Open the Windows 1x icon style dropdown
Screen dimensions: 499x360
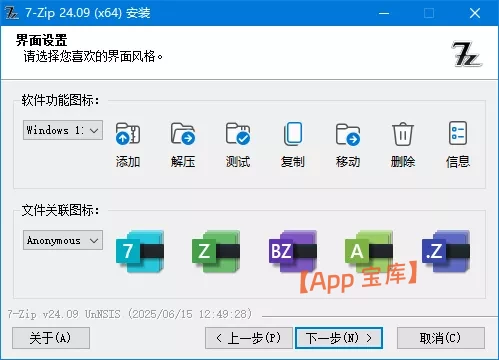tap(63, 130)
